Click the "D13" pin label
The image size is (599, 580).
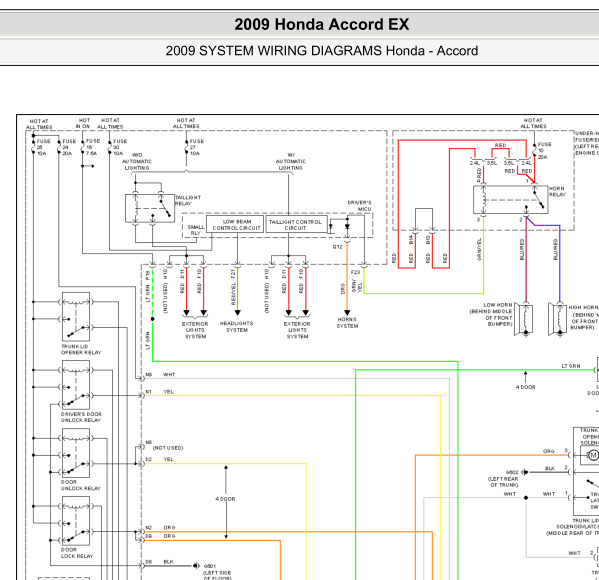click(428, 240)
